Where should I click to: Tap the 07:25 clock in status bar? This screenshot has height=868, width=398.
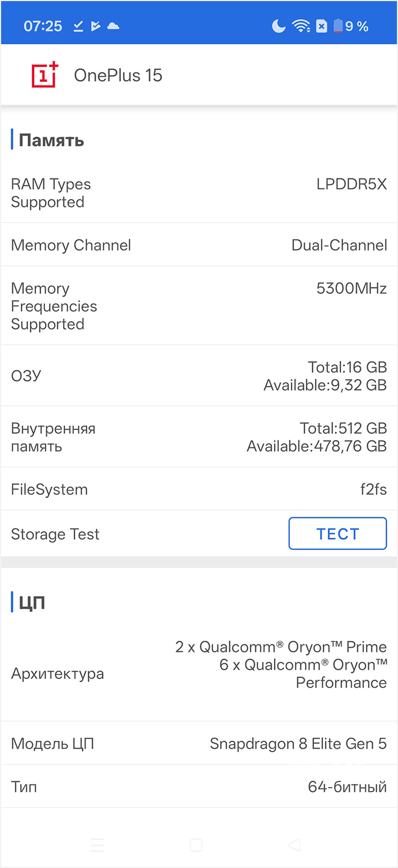click(43, 26)
